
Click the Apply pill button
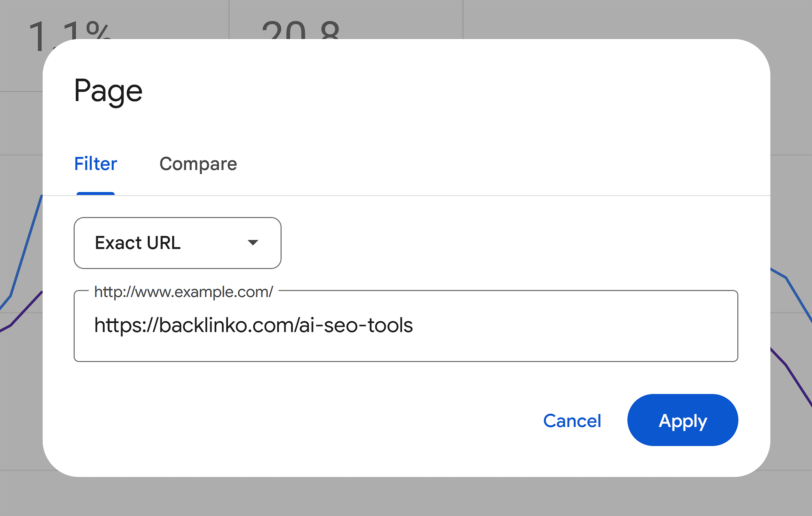(682, 420)
